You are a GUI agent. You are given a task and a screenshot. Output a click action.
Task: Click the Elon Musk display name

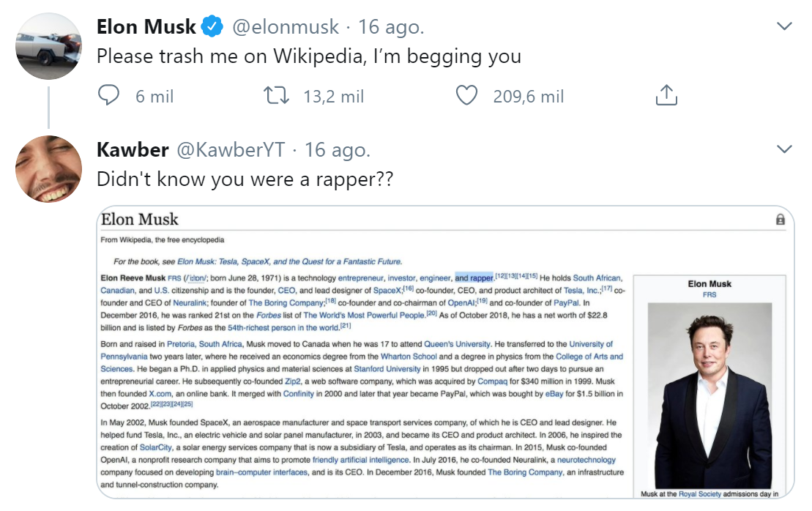point(146,28)
